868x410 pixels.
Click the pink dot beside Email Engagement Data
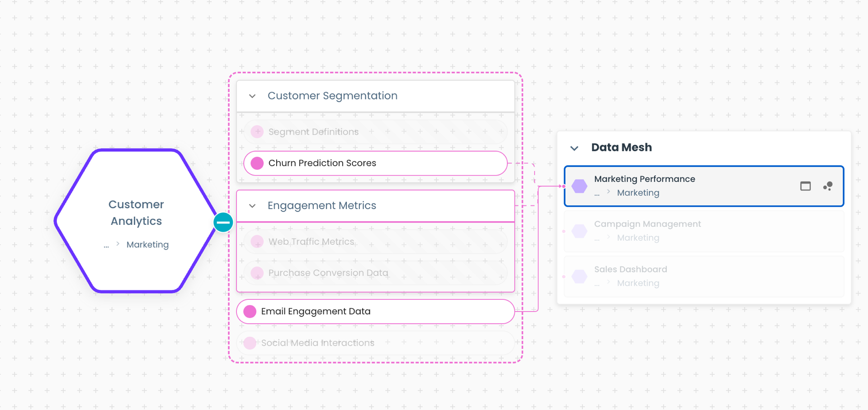tap(250, 312)
